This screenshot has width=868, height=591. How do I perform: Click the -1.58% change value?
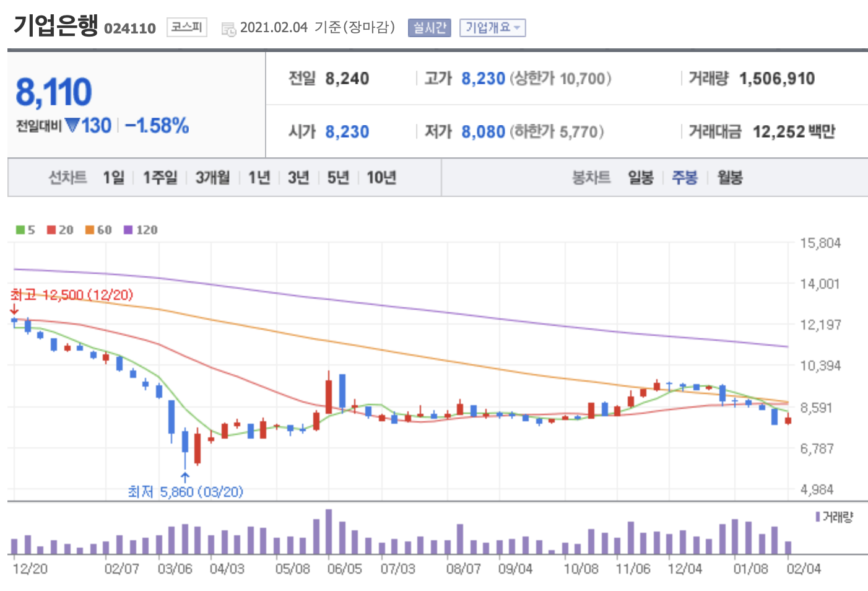click(157, 126)
